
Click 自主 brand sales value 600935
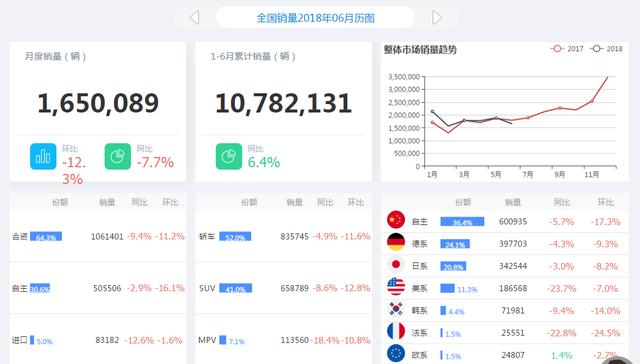pos(513,222)
